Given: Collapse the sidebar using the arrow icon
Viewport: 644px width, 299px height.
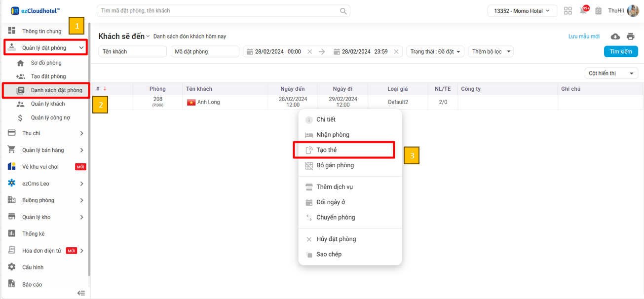Looking at the screenshot, I should (x=81, y=293).
